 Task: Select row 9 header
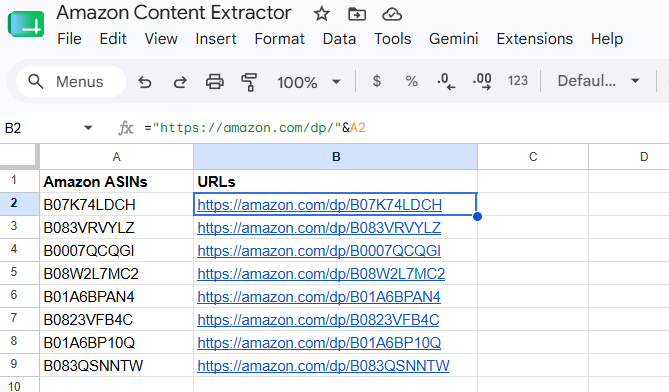coord(19,365)
